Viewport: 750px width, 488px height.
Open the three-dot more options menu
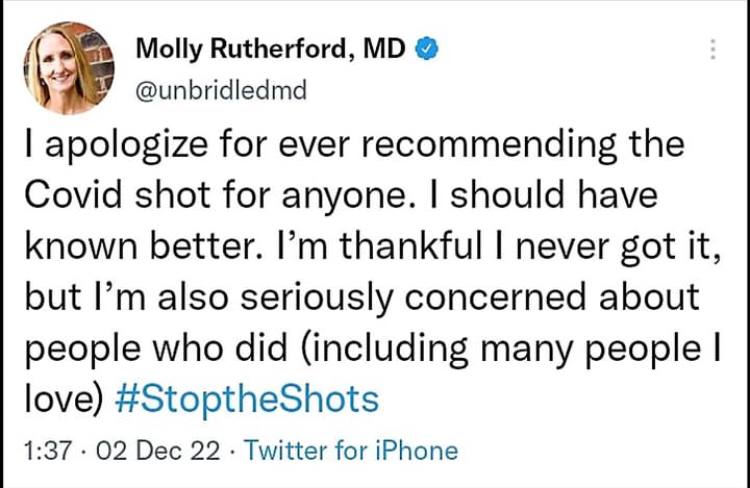click(712, 49)
